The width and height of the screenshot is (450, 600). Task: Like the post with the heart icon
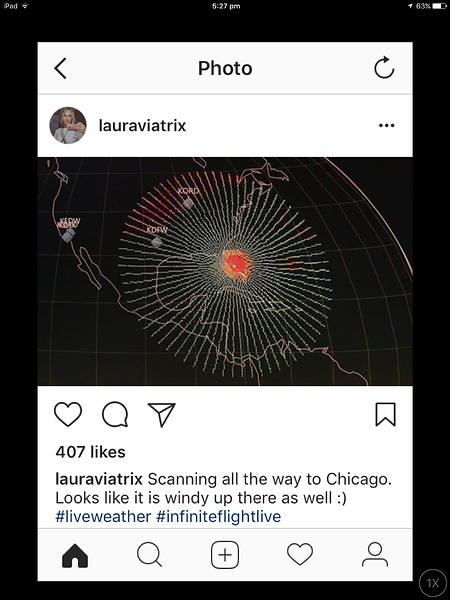click(68, 414)
